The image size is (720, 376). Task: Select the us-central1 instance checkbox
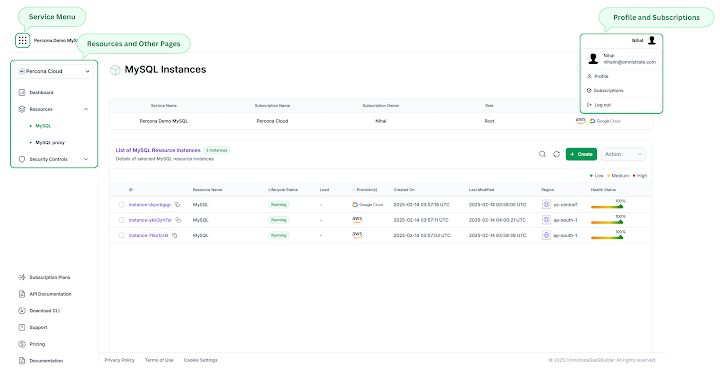[x=121, y=205]
